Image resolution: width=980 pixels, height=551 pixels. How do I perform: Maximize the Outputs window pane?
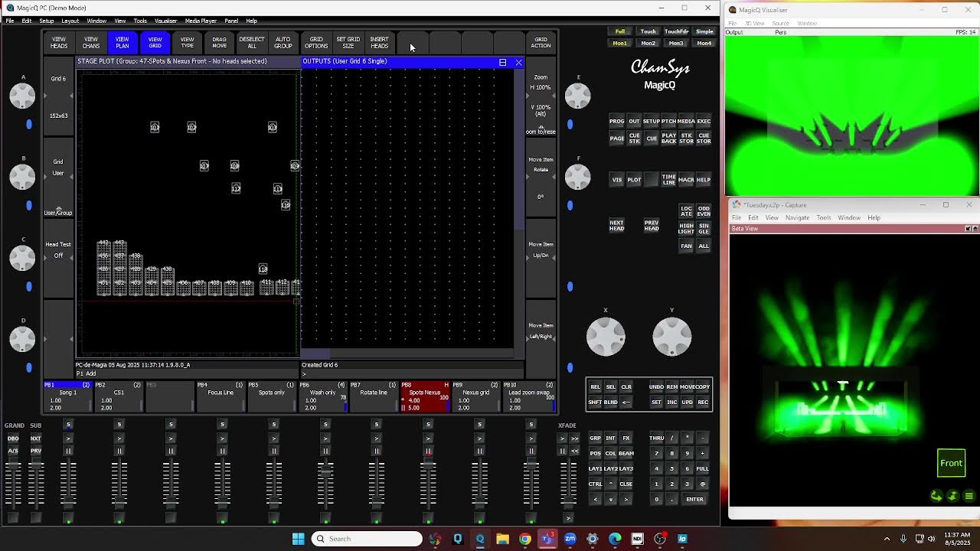click(x=502, y=62)
